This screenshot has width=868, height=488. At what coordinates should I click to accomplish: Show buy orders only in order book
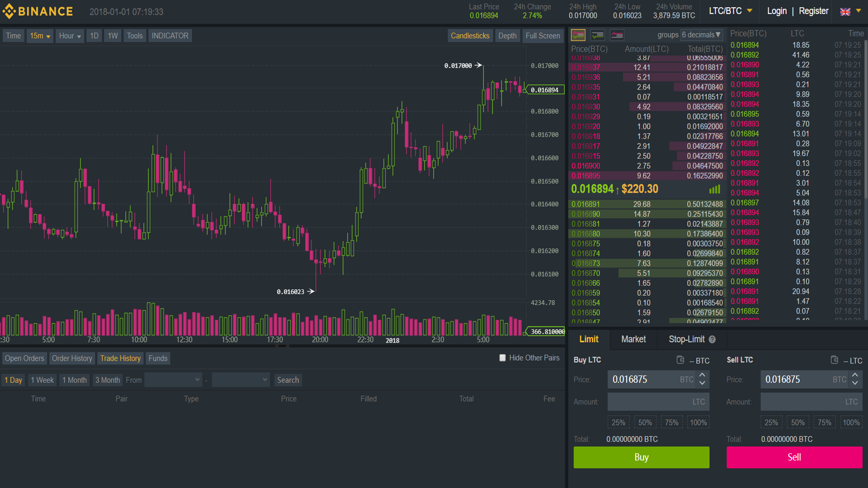[x=598, y=35]
